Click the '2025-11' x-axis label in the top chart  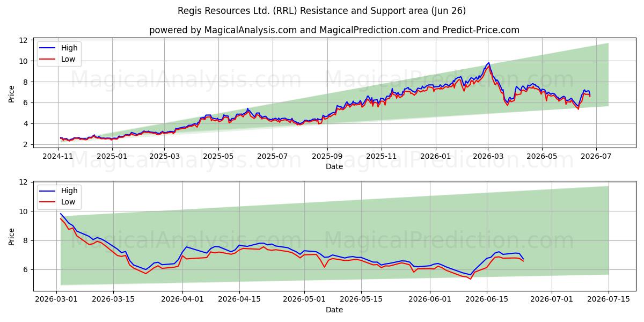coord(382,157)
